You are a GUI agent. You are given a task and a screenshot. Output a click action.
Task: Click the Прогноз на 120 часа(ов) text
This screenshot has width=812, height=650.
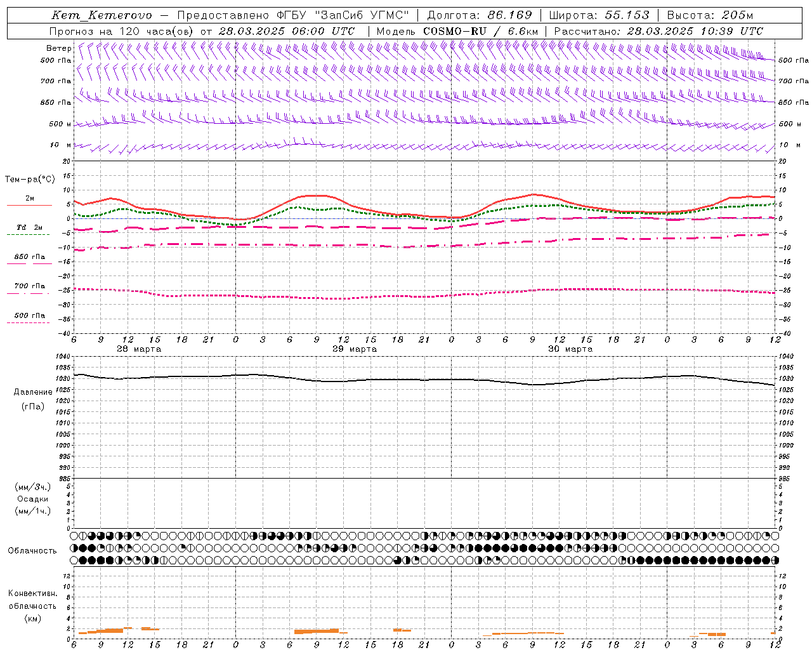[122, 31]
